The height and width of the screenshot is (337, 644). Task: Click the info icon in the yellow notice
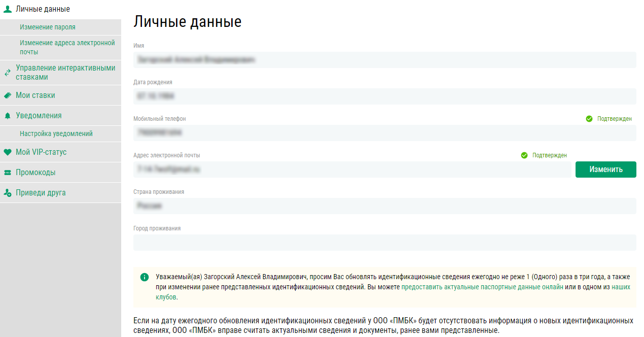[x=145, y=277]
